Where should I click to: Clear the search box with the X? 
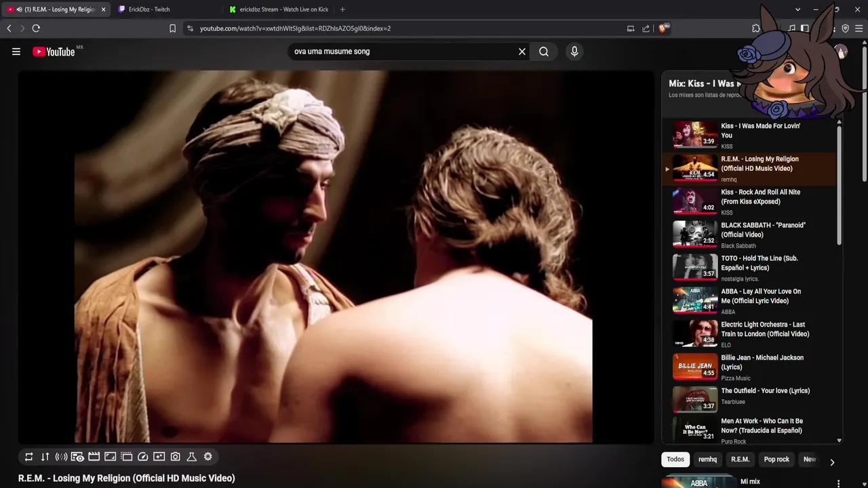[522, 52]
